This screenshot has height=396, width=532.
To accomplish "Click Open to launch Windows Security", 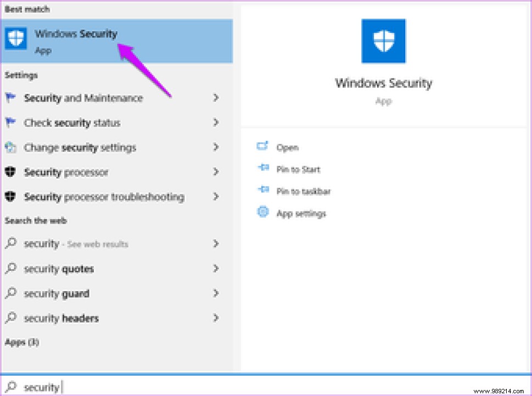I will [x=288, y=147].
